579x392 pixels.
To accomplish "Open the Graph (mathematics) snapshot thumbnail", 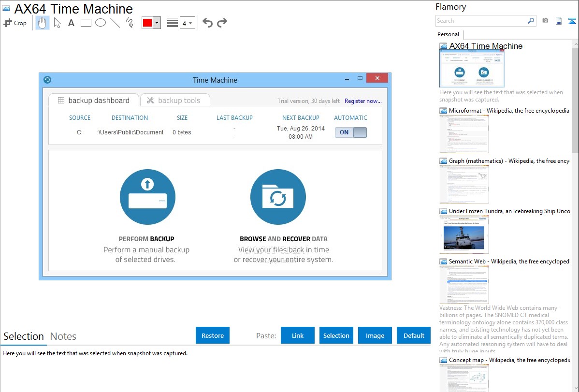I will click(464, 184).
